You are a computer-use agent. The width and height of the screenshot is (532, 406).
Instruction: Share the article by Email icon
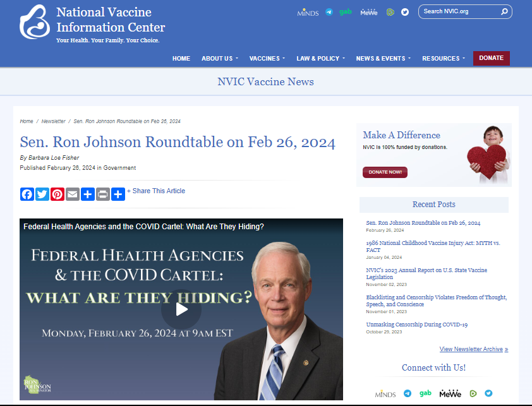73,194
